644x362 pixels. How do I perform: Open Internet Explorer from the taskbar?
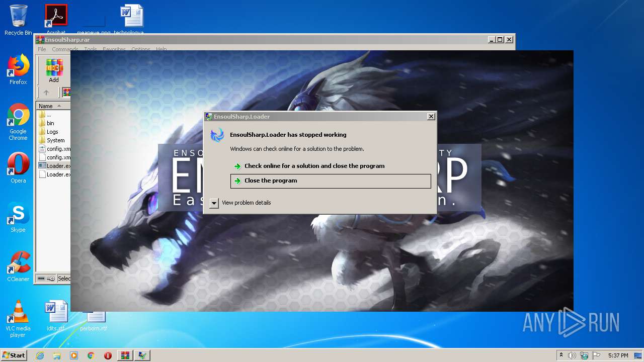[x=40, y=355]
